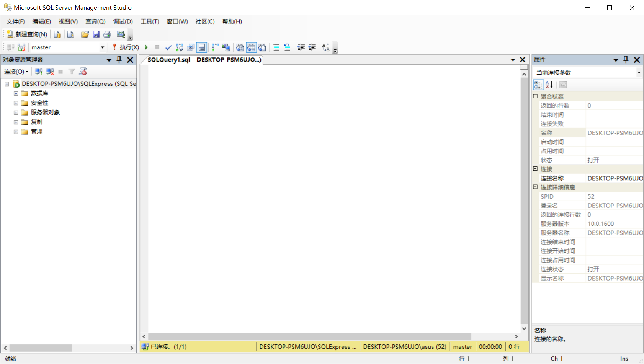The image size is (644, 364).
Task: Select the Alphabetical A-Z sort icon in Properties
Action: coord(549,85)
